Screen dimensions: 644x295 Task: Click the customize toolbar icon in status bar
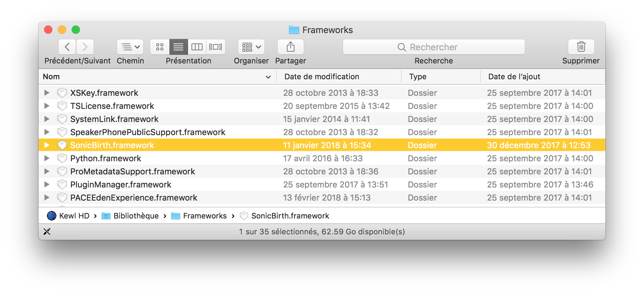tap(47, 232)
